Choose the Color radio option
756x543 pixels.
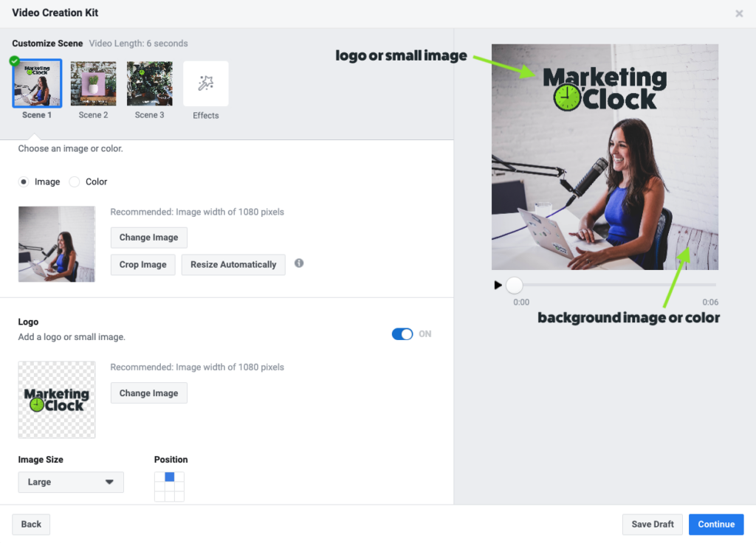tap(75, 181)
